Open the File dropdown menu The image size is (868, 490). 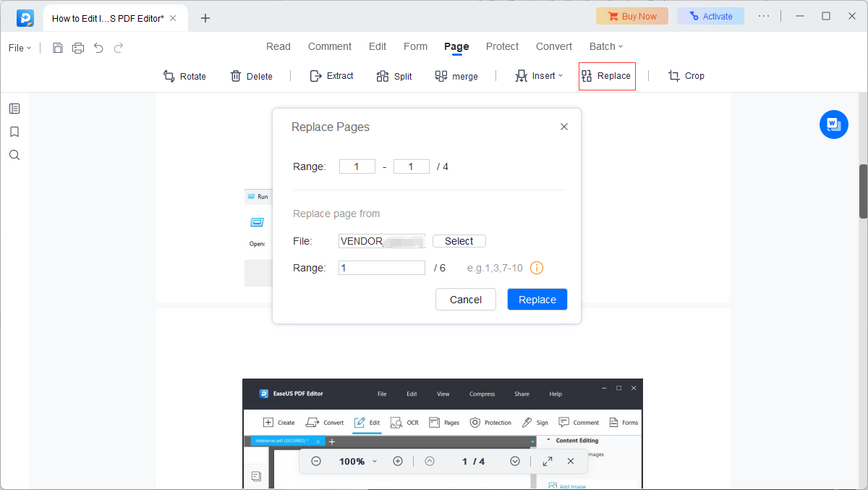point(20,48)
